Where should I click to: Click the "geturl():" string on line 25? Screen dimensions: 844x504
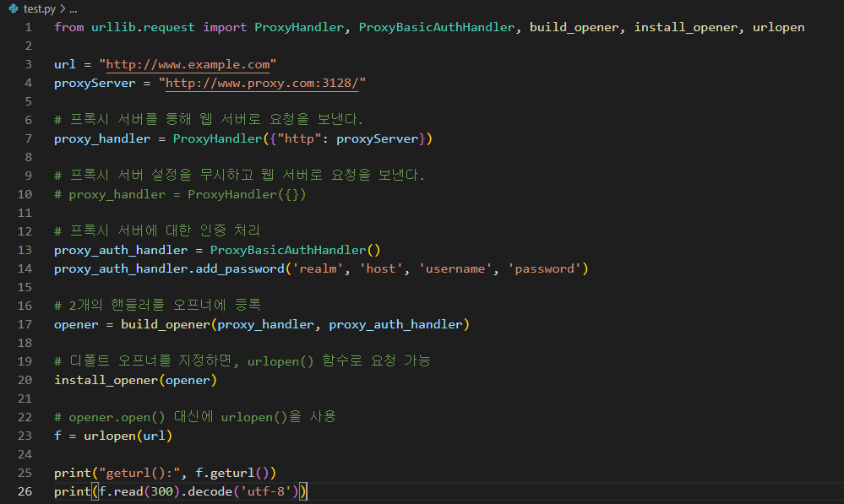[x=139, y=473]
